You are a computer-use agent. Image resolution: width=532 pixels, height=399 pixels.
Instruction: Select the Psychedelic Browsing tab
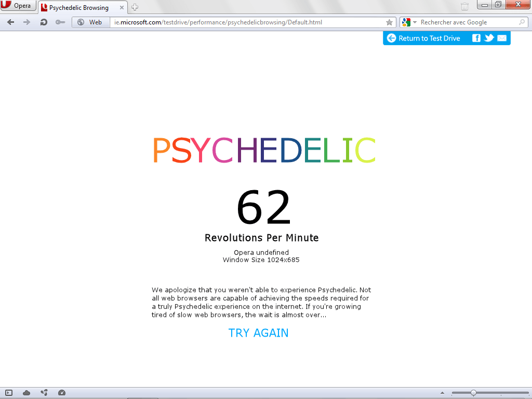point(78,8)
